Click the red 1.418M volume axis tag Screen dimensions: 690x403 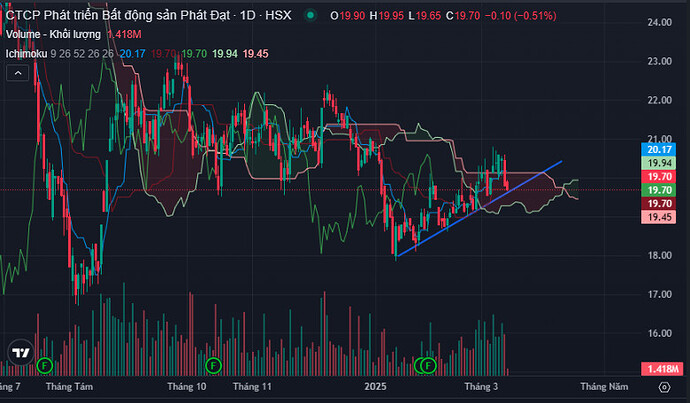(662, 369)
